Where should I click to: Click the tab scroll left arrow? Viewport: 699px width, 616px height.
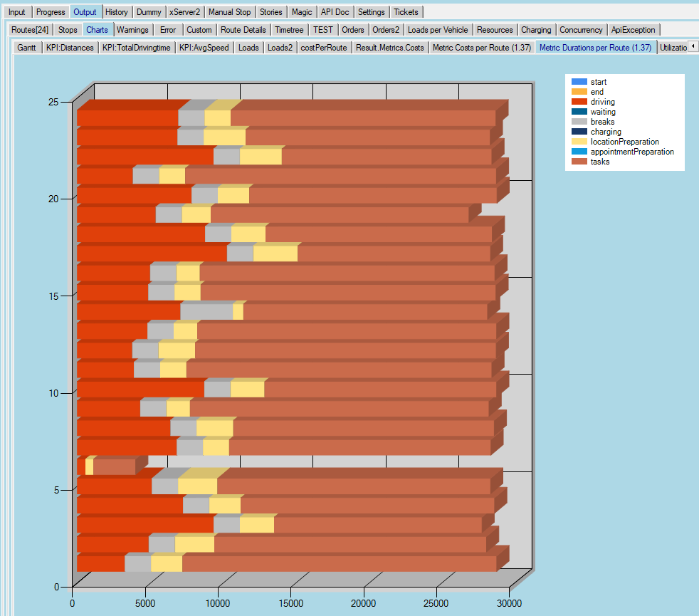(693, 46)
